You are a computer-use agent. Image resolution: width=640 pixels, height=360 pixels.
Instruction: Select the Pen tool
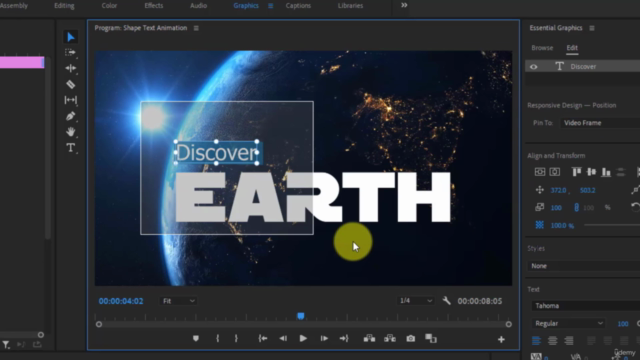pos(71,116)
